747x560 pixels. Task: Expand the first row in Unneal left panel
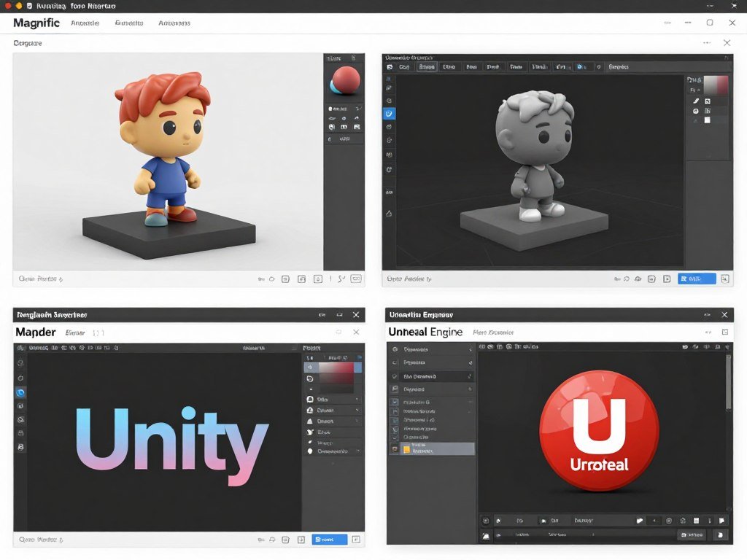pos(471,349)
